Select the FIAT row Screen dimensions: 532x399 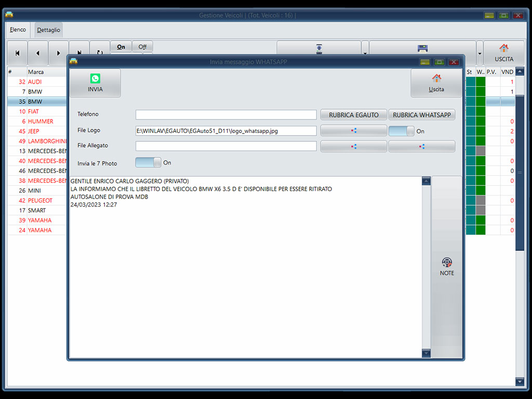click(37, 111)
